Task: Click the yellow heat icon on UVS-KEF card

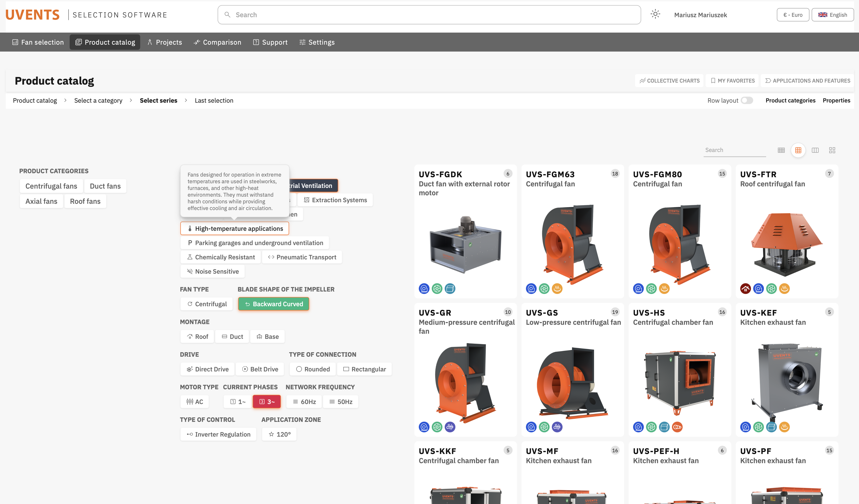Action: [784, 427]
